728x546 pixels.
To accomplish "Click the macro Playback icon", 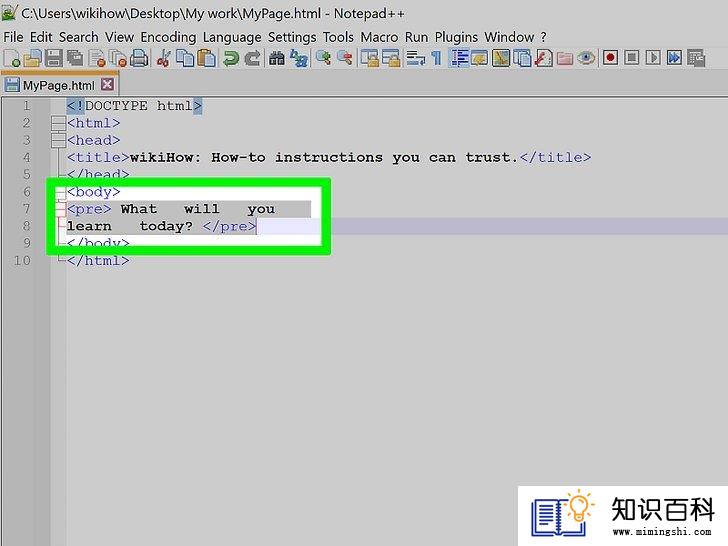I will tap(653, 58).
